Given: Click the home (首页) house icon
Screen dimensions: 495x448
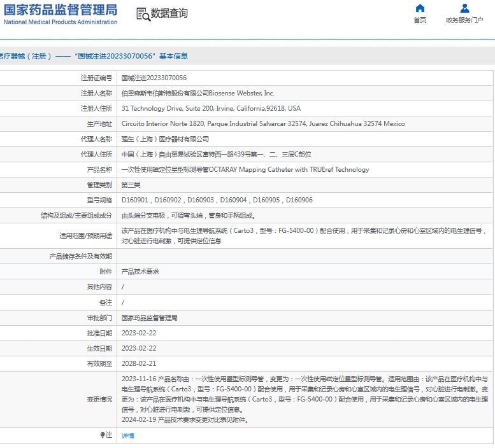Looking at the screenshot, I should [420, 8].
